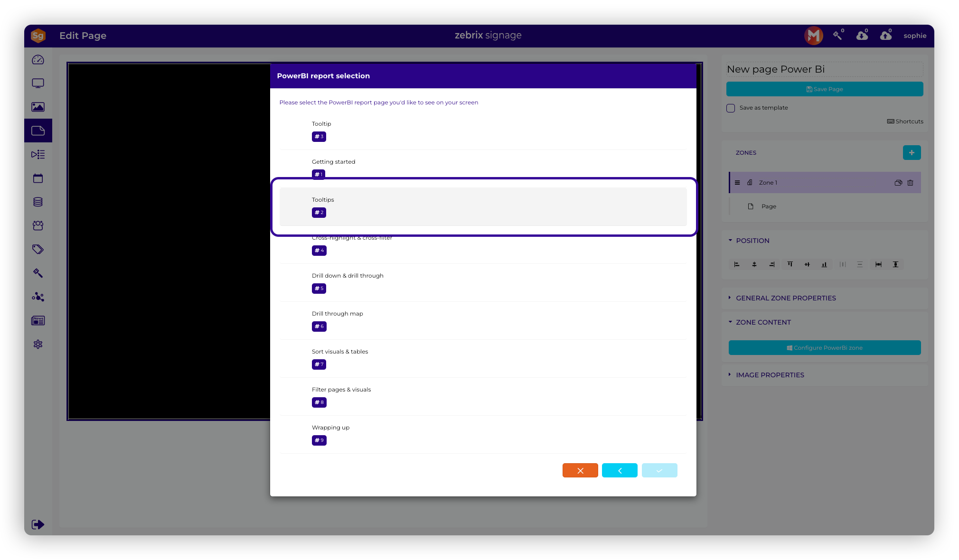Viewport: 959px width, 560px height.
Task: Click the Configure PowerBi zone button
Action: pos(825,348)
